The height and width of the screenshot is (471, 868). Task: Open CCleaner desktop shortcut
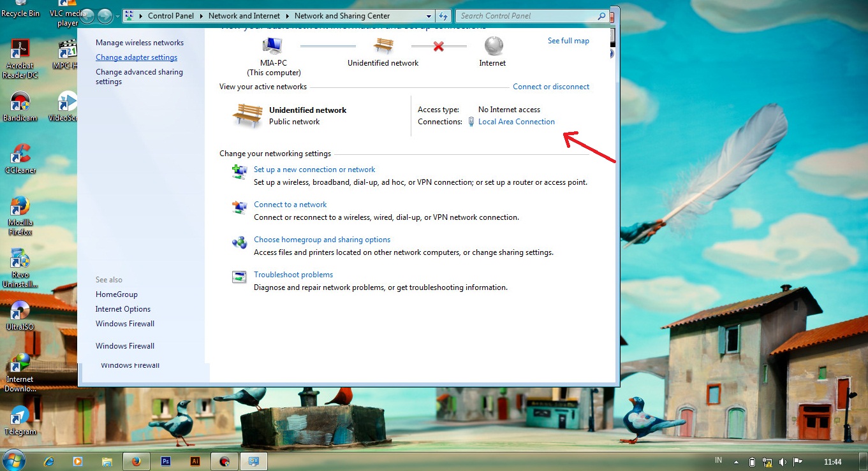pos(20,157)
